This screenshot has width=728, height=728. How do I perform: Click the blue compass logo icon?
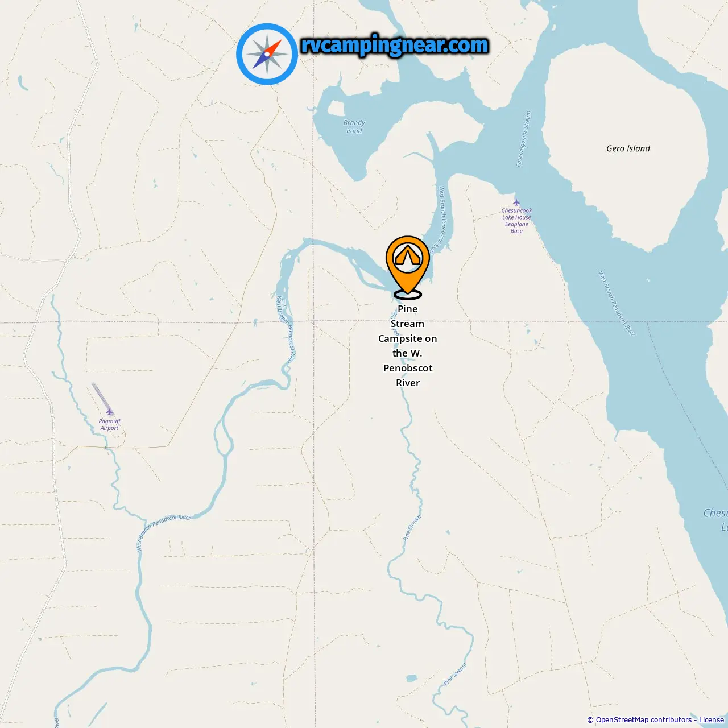(x=267, y=54)
